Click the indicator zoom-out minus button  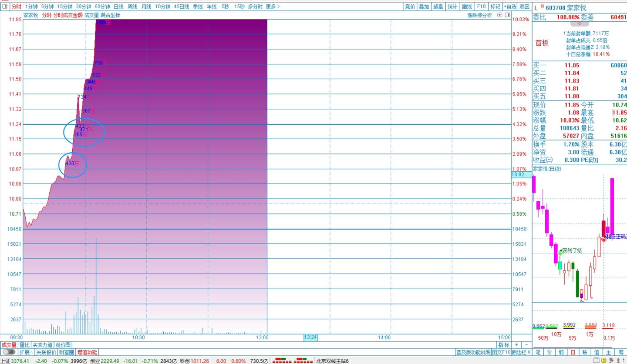pyautogui.click(x=526, y=345)
